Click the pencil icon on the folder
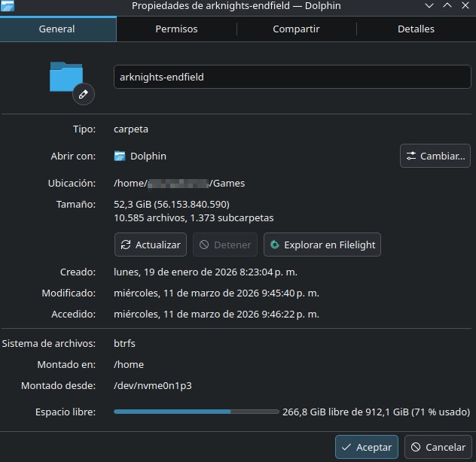The image size is (476, 462). (84, 94)
